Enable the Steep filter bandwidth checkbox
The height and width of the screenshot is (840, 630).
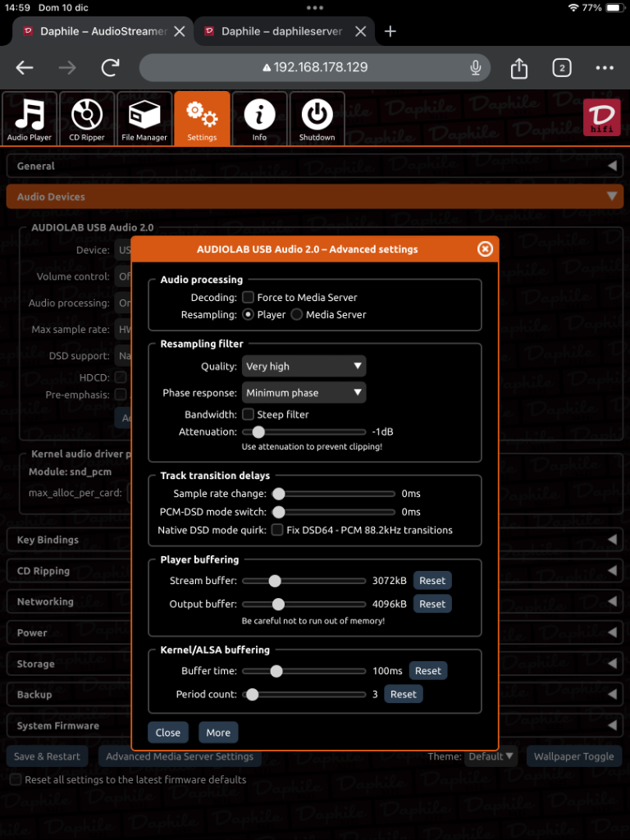coord(248,414)
